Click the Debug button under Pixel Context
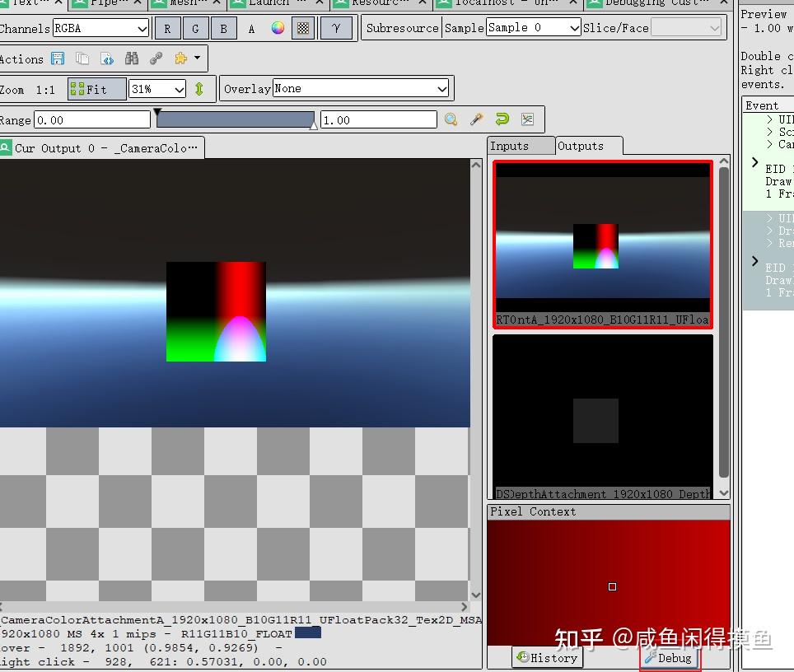Image resolution: width=794 pixels, height=672 pixels. coord(670,657)
